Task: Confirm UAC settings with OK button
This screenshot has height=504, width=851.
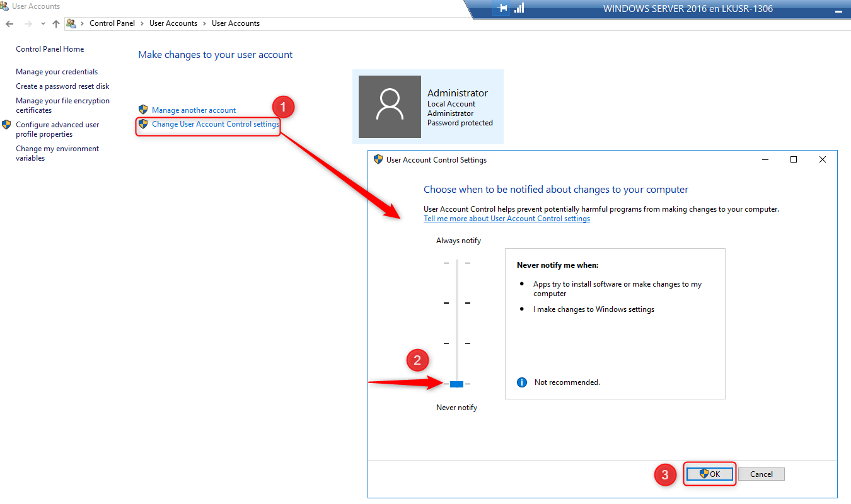Action: 710,474
